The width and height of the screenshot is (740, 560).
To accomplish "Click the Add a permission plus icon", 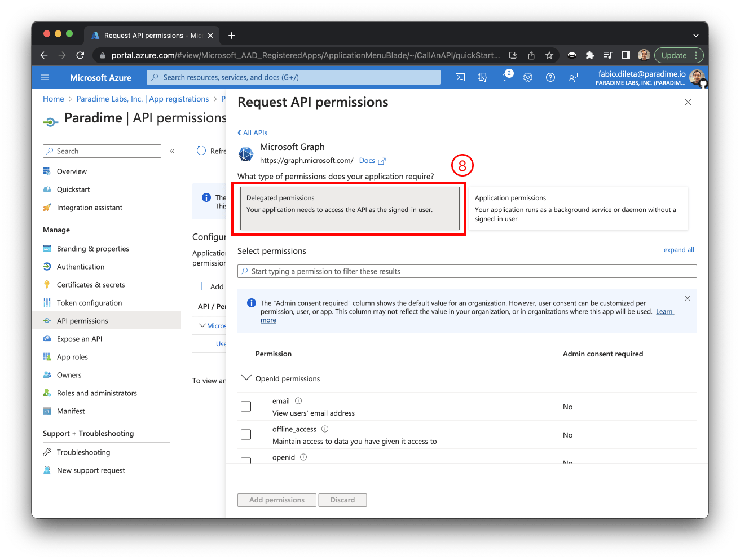I will pyautogui.click(x=201, y=286).
